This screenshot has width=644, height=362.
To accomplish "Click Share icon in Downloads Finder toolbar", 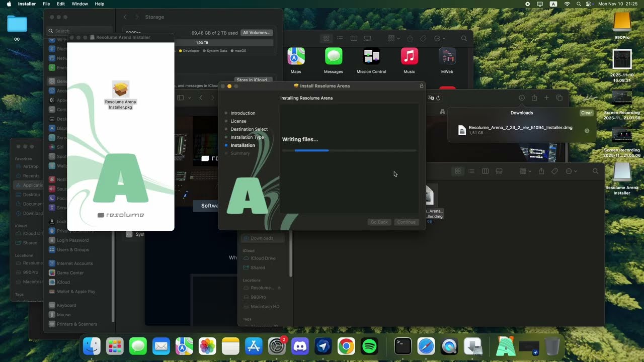I will (541, 171).
